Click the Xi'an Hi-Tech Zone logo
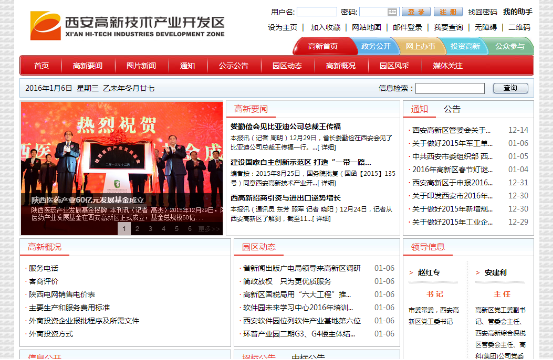The width and height of the screenshot is (553, 360). click(x=127, y=25)
